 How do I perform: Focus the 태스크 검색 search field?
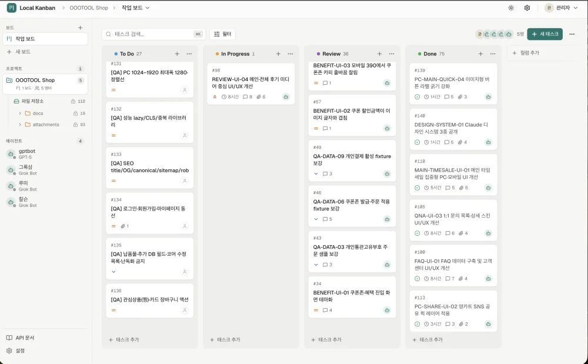click(x=153, y=34)
